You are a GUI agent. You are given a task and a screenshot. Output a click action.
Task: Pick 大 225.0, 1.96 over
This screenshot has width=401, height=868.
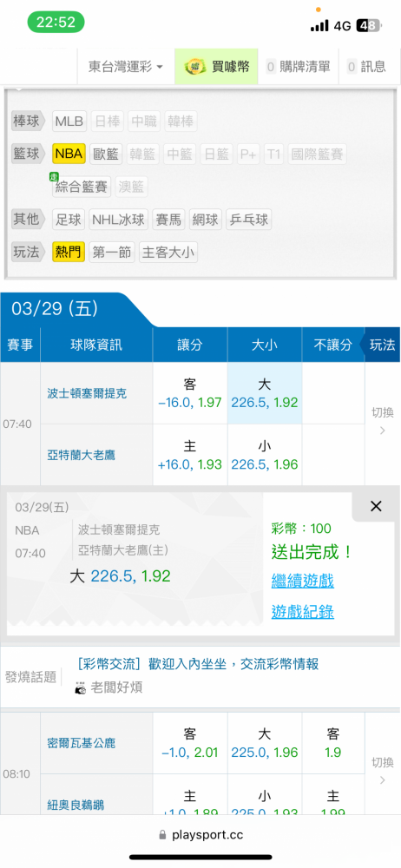pyautogui.click(x=265, y=744)
